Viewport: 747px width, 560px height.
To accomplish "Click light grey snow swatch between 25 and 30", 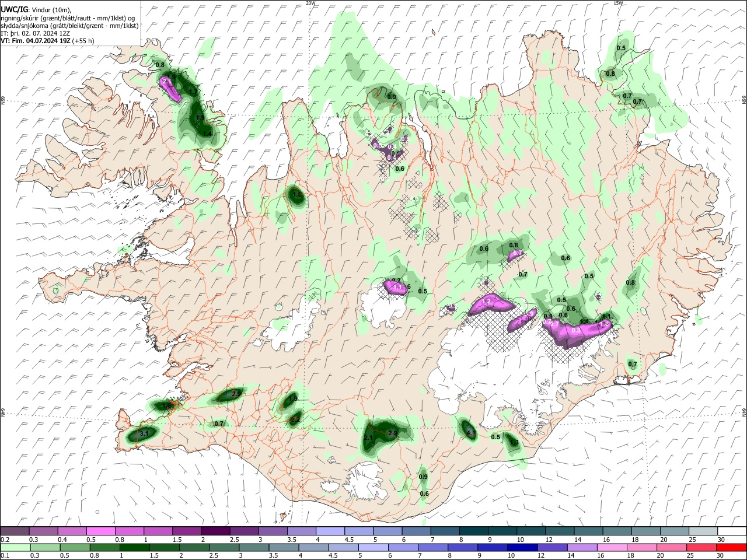I will [702, 531].
